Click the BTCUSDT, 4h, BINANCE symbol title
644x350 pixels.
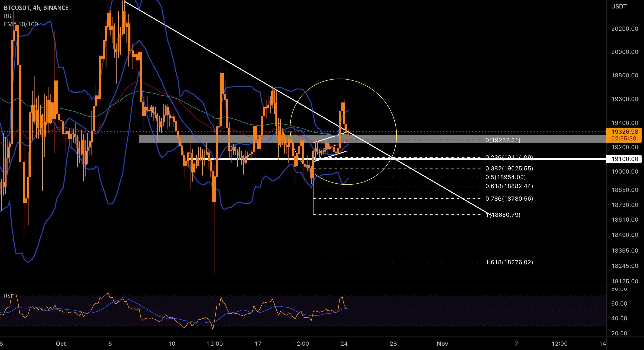pyautogui.click(x=36, y=8)
